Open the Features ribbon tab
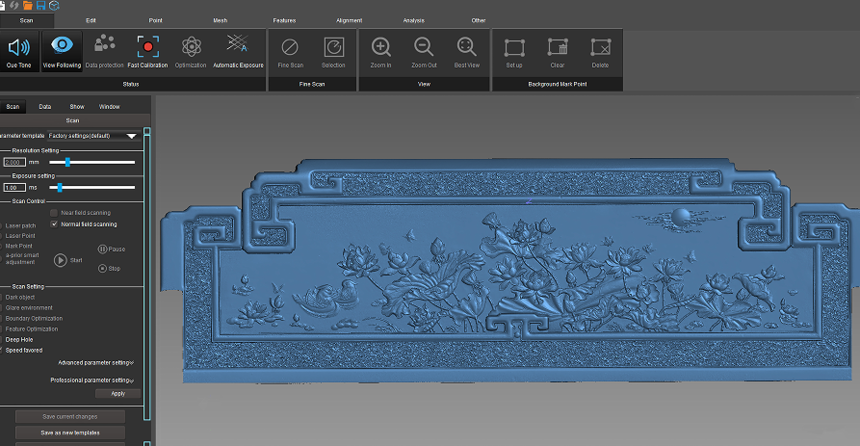Viewport: 860px width, 446px height. pos(284,20)
